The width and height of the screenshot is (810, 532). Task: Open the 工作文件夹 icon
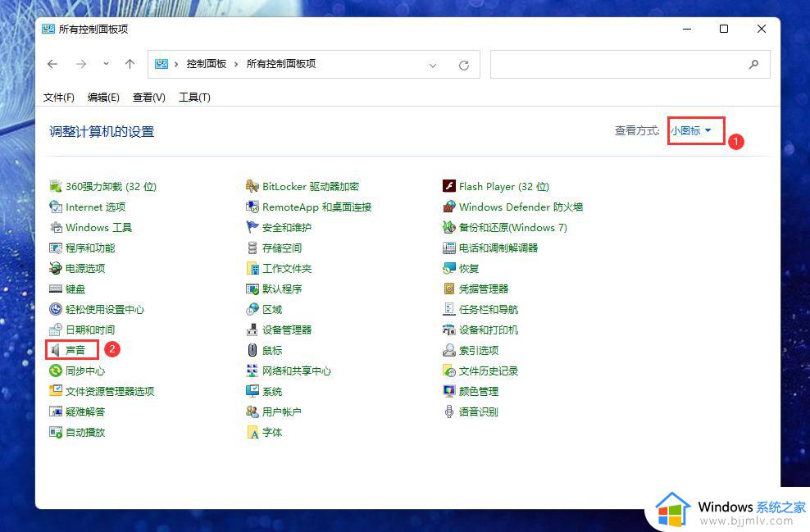(x=252, y=269)
